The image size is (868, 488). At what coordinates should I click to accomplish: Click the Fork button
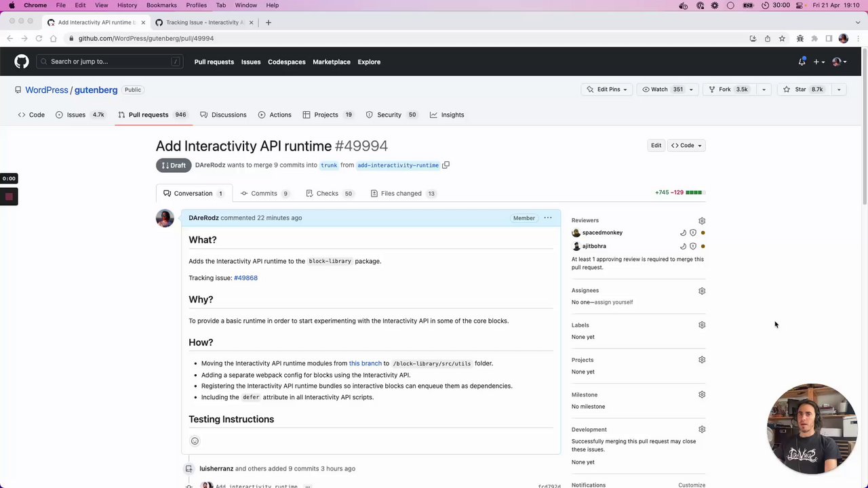click(x=728, y=89)
